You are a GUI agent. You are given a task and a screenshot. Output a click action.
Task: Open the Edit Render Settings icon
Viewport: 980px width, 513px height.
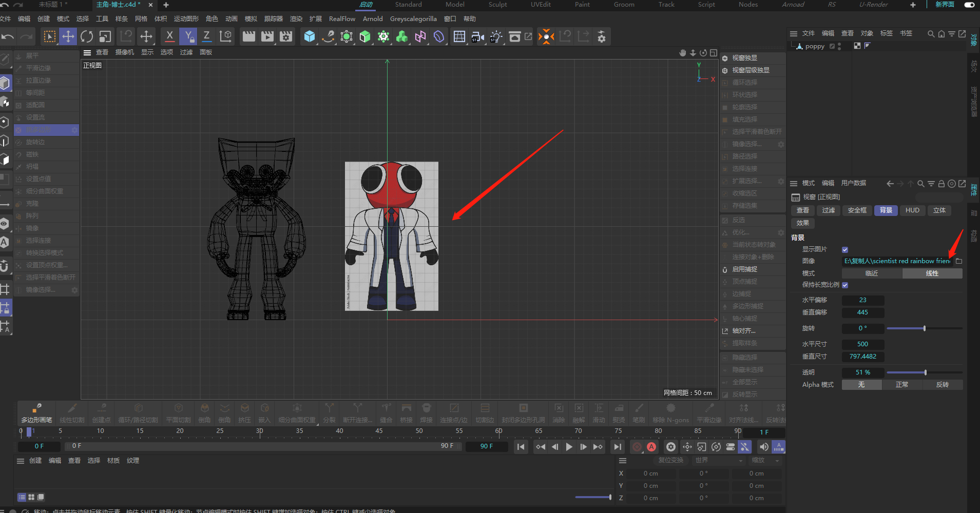click(x=286, y=36)
